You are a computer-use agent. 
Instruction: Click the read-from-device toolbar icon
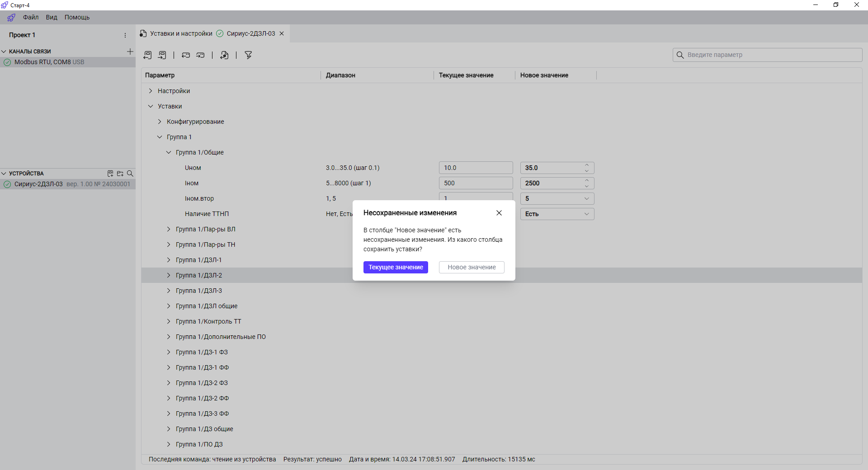(147, 55)
